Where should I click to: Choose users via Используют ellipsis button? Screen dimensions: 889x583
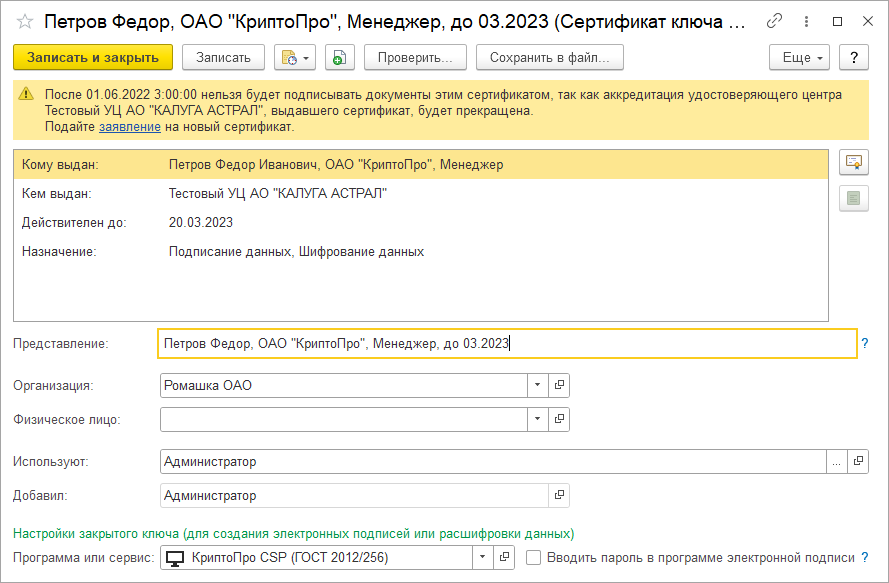[837, 462]
